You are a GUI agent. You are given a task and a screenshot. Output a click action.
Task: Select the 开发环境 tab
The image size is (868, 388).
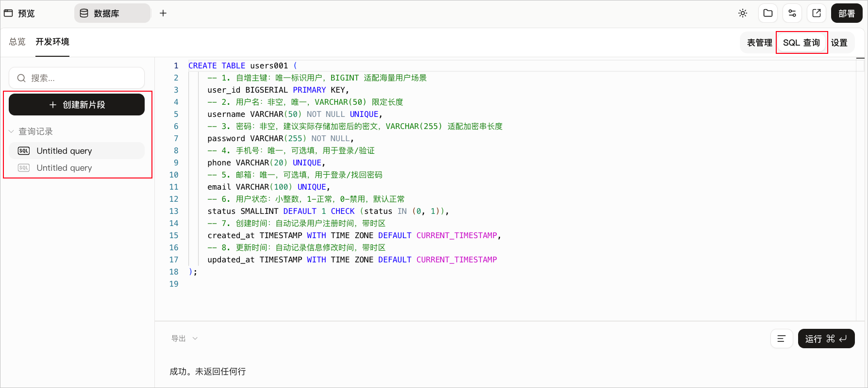point(52,42)
